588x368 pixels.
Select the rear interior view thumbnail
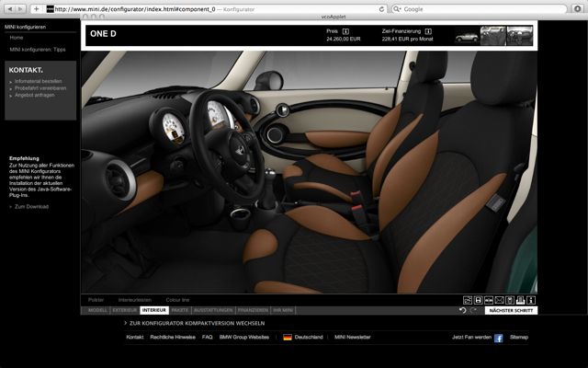tap(519, 37)
